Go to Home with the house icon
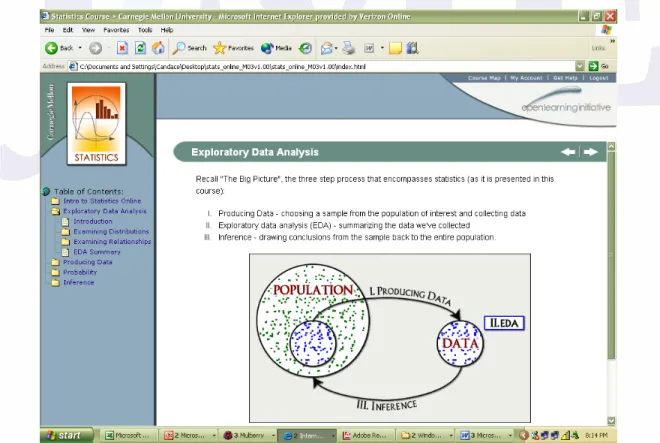 tap(158, 48)
